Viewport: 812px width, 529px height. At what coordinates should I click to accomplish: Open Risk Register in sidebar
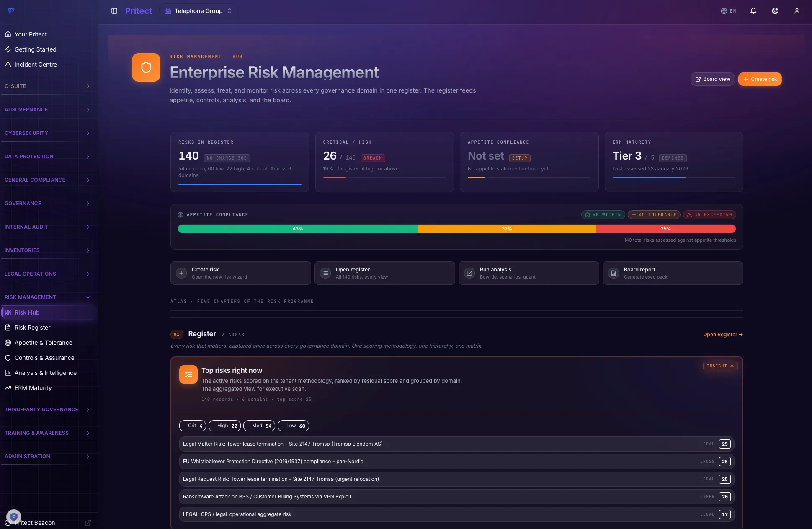pyautogui.click(x=48, y=328)
